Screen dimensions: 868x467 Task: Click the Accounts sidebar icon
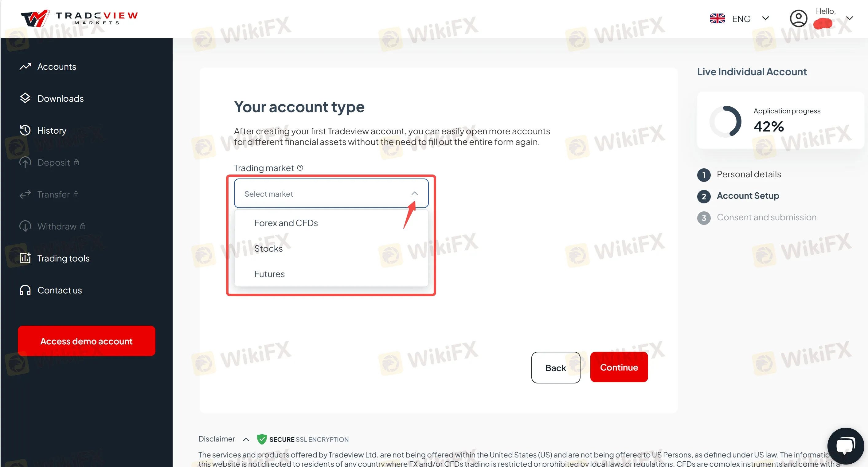26,66
